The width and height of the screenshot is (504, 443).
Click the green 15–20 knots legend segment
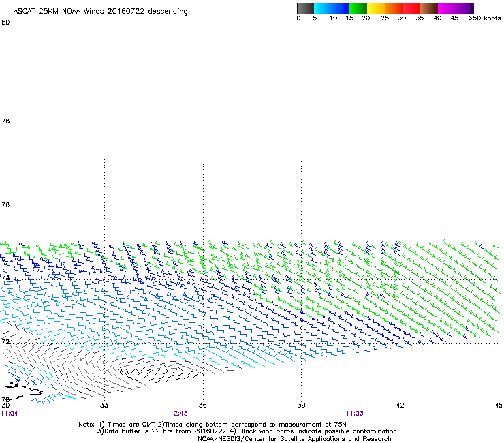(x=358, y=8)
